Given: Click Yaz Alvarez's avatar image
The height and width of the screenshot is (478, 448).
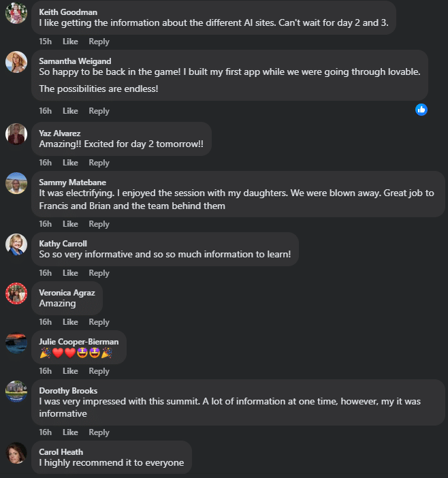Looking at the screenshot, I should point(16,134).
